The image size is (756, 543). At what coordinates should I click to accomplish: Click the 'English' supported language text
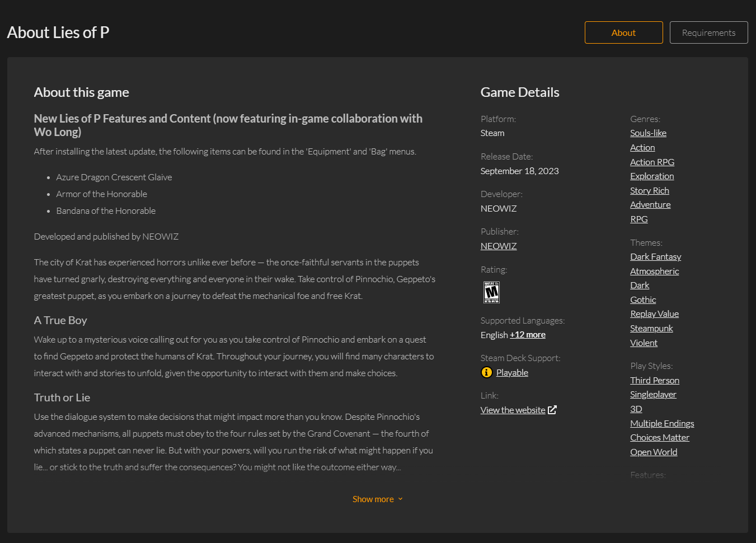tap(494, 335)
